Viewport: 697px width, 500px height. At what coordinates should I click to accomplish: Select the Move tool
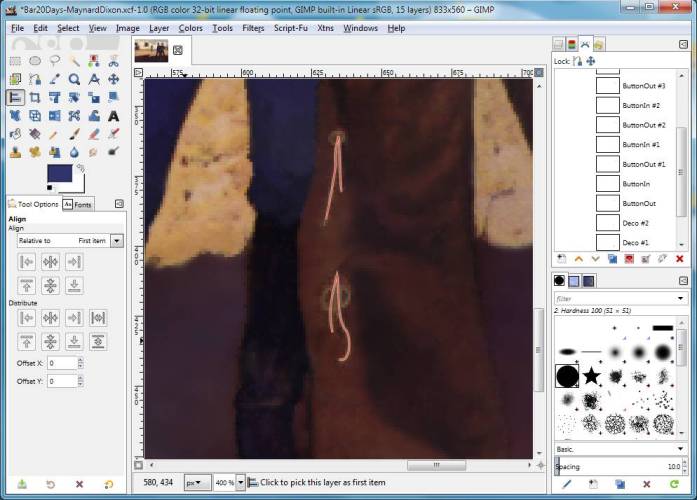pos(113,79)
